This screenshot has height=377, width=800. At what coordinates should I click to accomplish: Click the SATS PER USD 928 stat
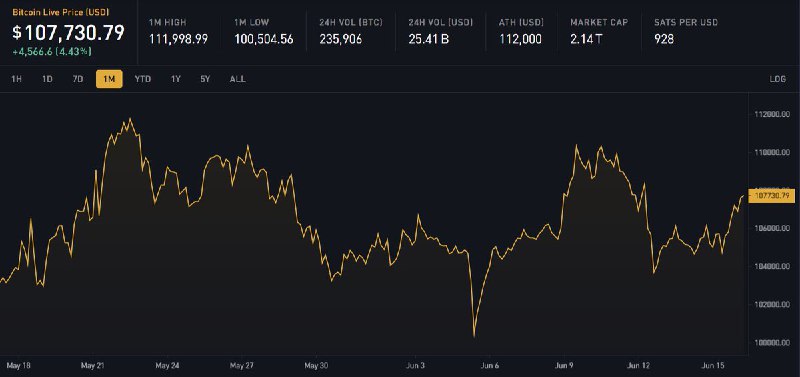[x=686, y=32]
